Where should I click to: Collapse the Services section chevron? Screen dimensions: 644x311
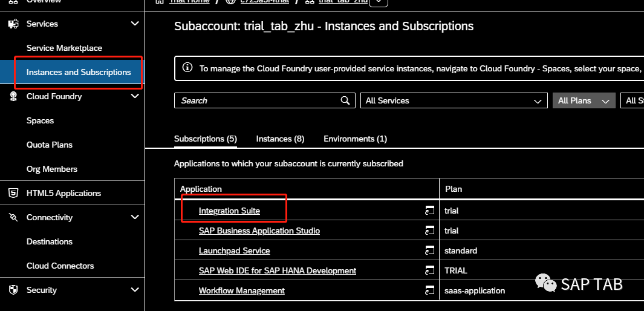tap(135, 24)
